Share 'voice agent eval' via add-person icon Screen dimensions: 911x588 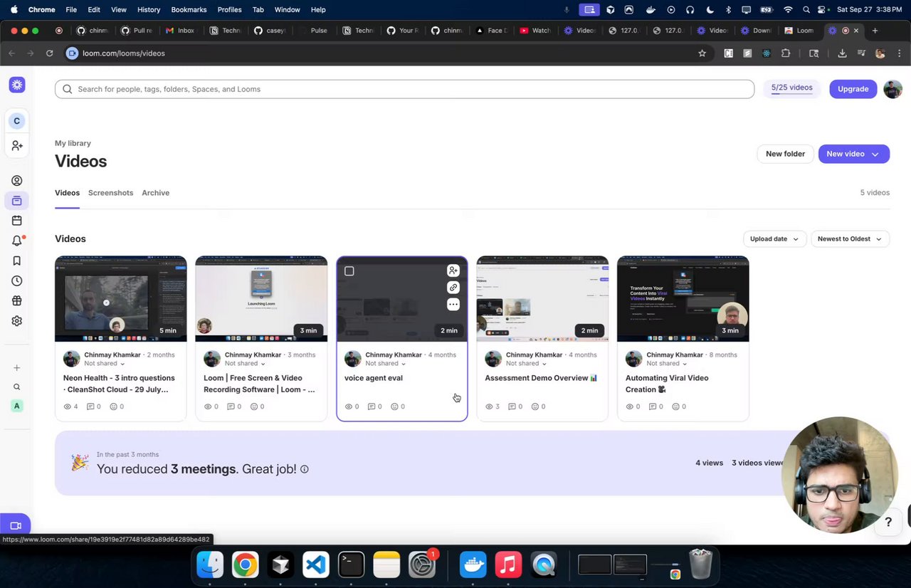pos(453,271)
